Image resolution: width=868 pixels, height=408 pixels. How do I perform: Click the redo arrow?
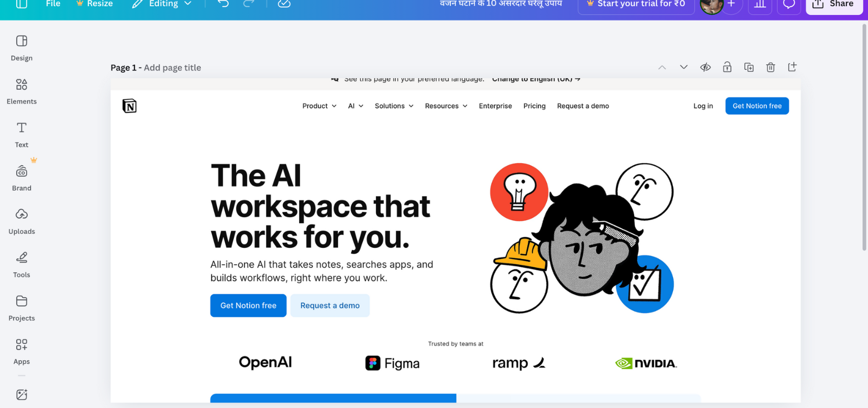pos(249,4)
